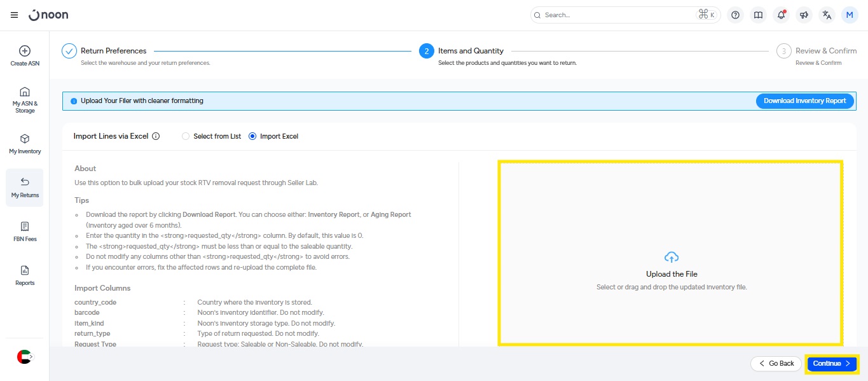This screenshot has width=868, height=381.
Task: Open the user profile avatar M
Action: (850, 15)
